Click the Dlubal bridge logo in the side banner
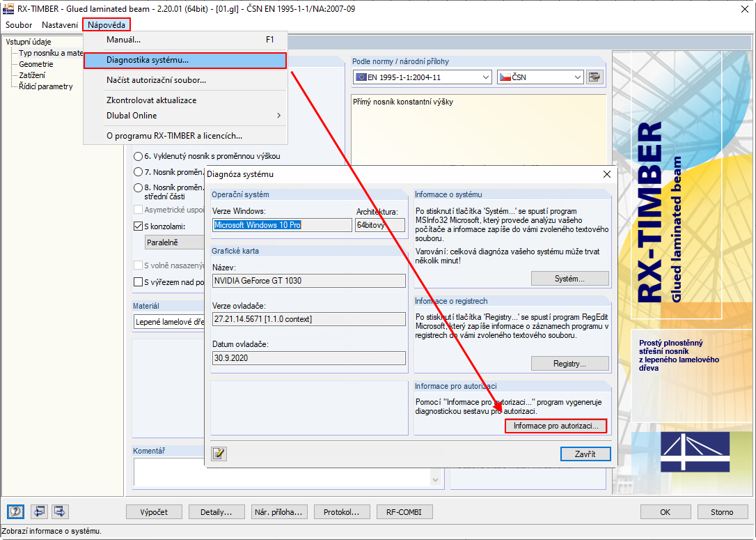 [x=695, y=452]
